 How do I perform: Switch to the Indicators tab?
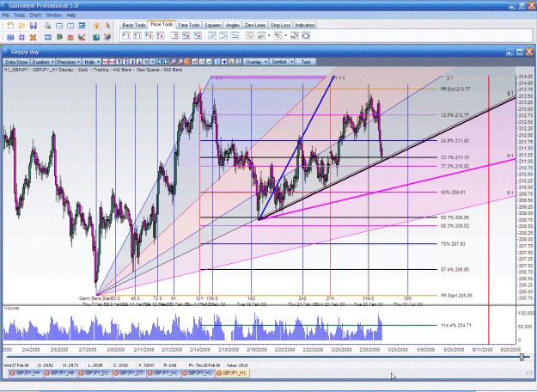pyautogui.click(x=304, y=25)
